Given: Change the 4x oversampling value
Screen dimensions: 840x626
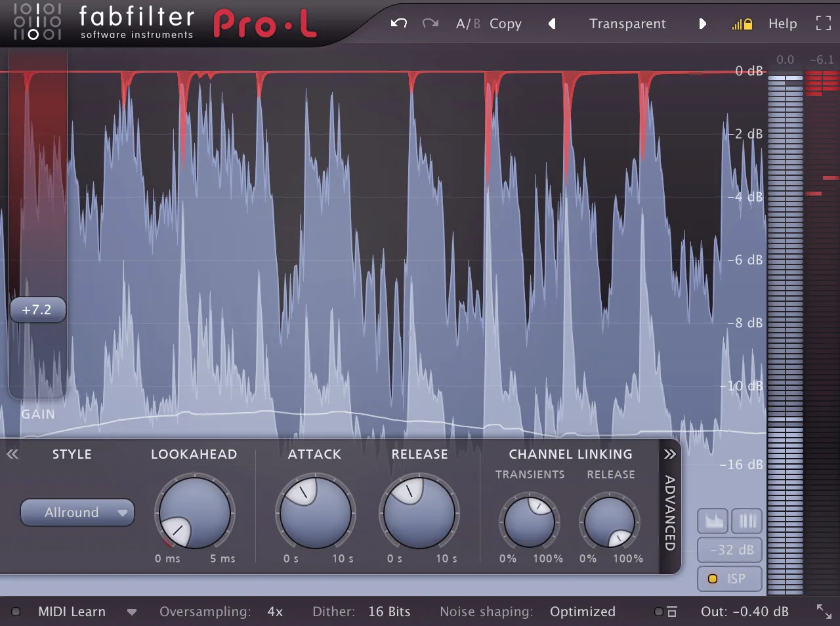Looking at the screenshot, I should click(x=275, y=612).
